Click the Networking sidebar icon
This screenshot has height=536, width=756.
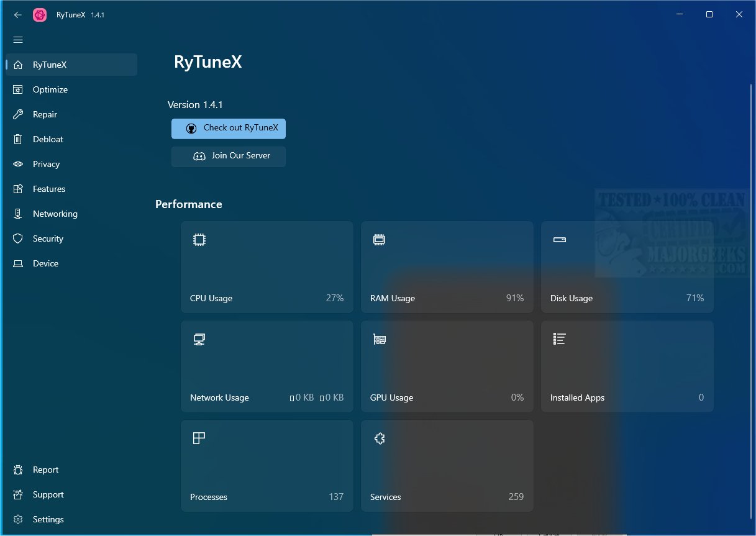(x=19, y=214)
